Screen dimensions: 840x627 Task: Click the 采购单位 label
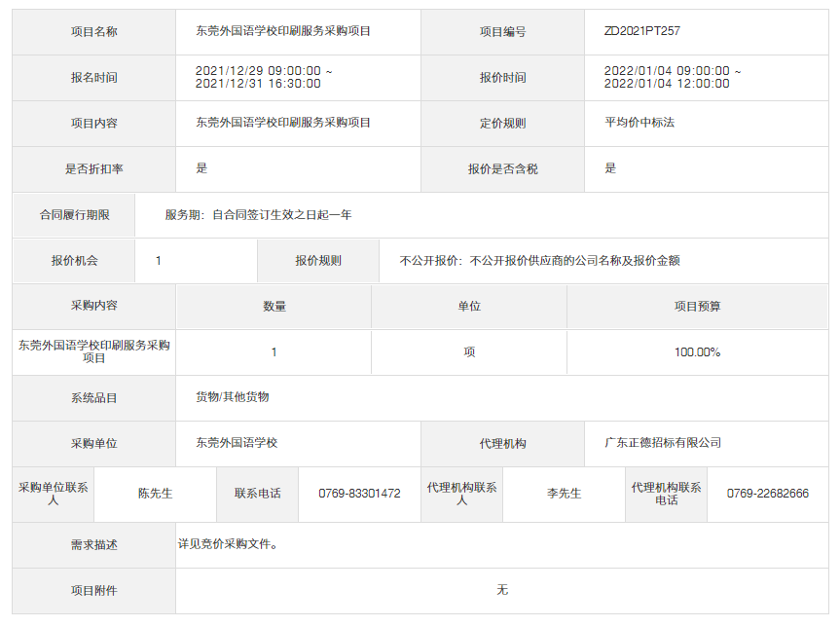(x=93, y=444)
